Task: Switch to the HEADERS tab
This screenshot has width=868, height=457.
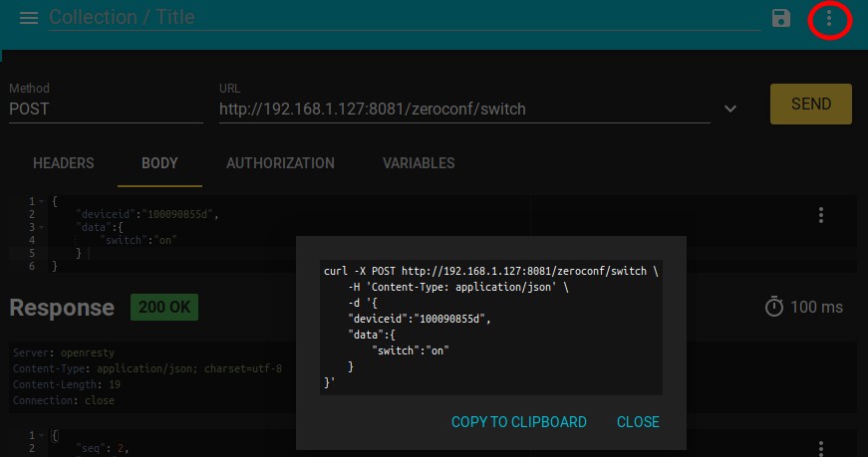Action: (x=64, y=163)
